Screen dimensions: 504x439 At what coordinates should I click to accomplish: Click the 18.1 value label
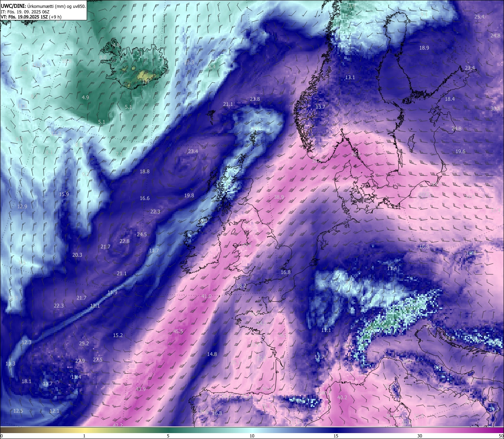click(x=26, y=381)
